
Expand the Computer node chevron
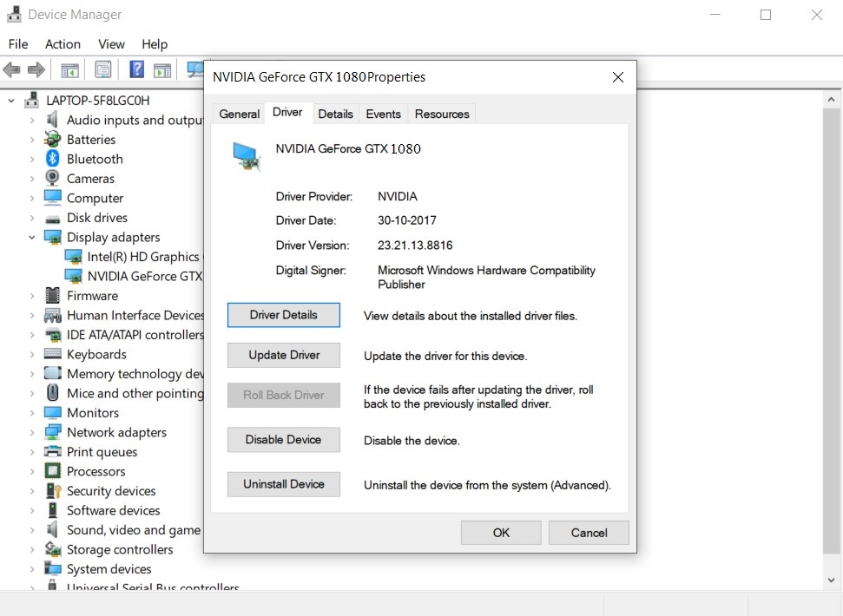(x=32, y=198)
